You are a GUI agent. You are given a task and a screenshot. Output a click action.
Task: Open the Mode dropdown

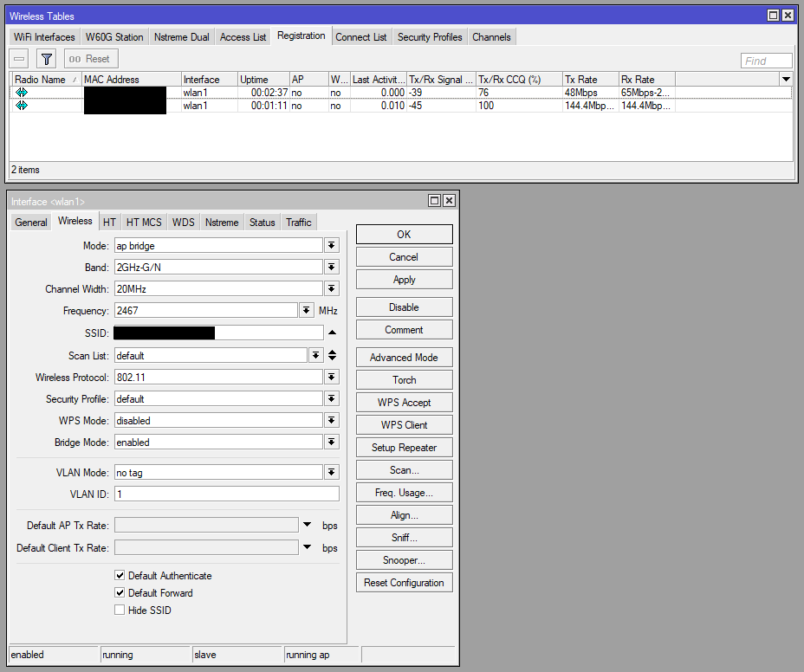(332, 246)
